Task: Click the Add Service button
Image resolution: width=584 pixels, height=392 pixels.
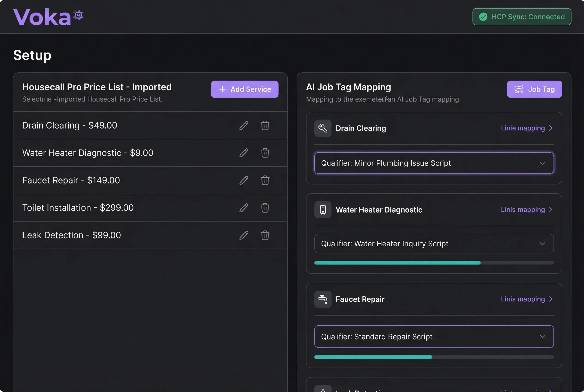Action: [245, 89]
